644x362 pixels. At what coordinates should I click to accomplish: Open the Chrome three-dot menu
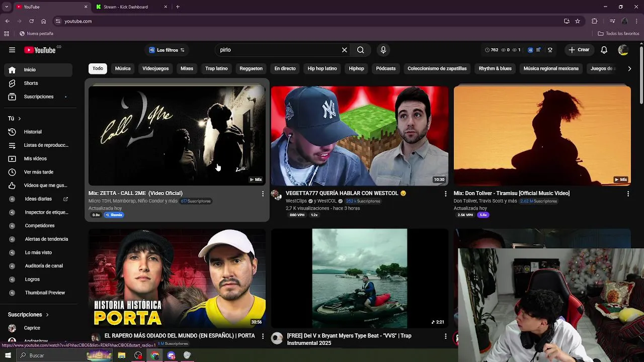tap(636, 21)
